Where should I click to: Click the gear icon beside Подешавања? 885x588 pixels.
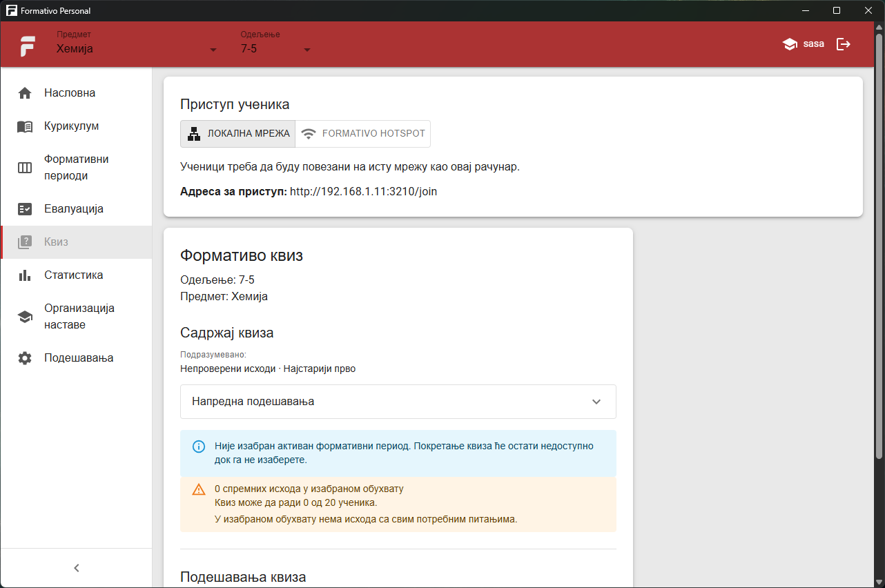pyautogui.click(x=25, y=358)
